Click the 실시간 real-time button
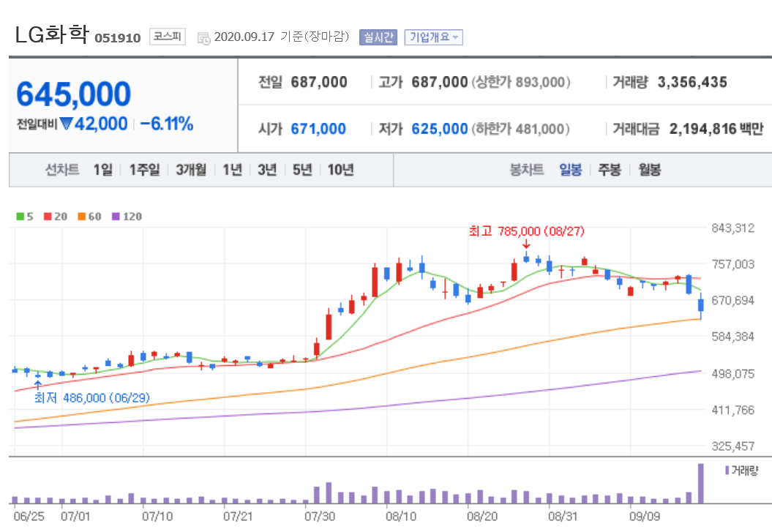Screen dimensions: 772x532 pyautogui.click(x=378, y=37)
